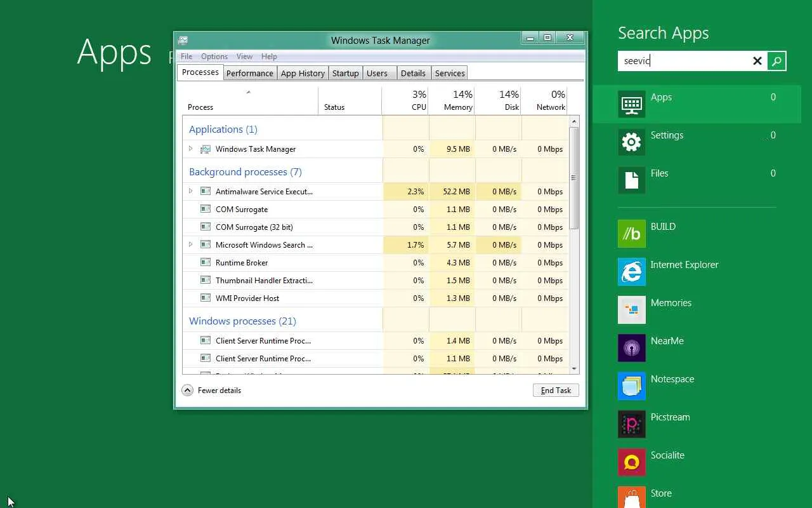Click the COM Surrogate (32 bit) icon

(x=206, y=227)
